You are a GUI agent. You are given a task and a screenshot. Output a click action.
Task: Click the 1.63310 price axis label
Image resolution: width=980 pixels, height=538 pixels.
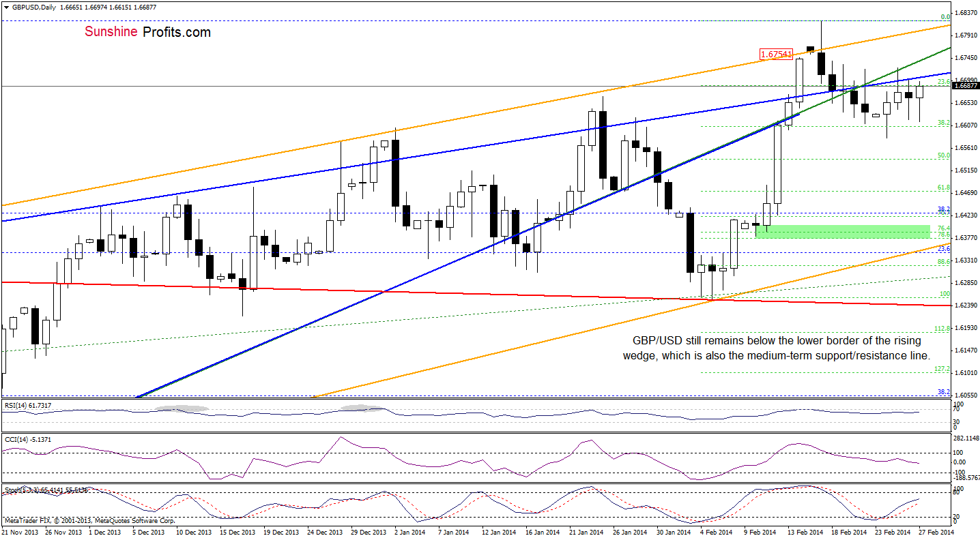[966, 260]
